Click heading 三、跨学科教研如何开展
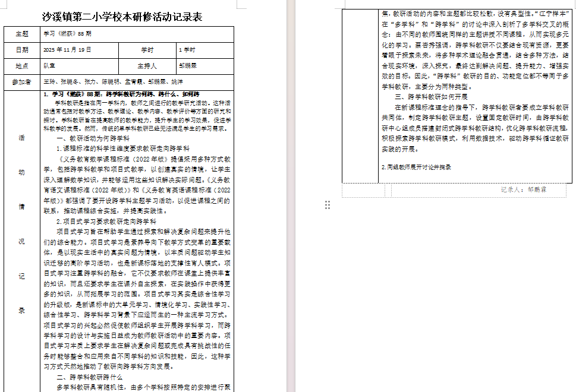This screenshot has width=576, height=392. click(432, 97)
